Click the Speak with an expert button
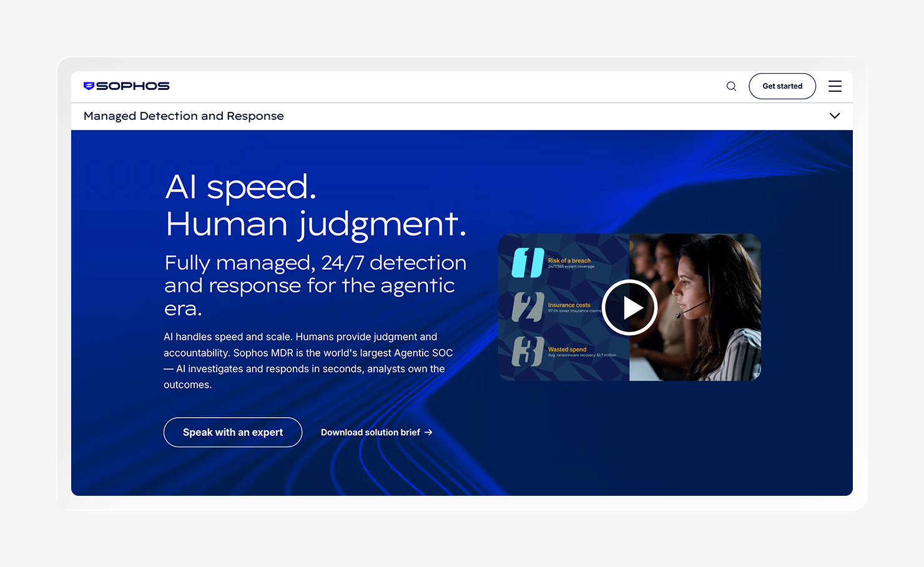 [x=233, y=432]
